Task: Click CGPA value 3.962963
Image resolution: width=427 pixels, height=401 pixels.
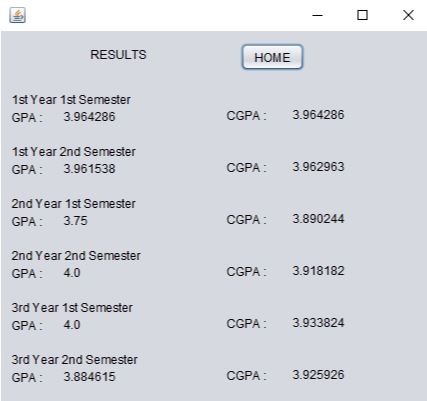Action: [318, 167]
